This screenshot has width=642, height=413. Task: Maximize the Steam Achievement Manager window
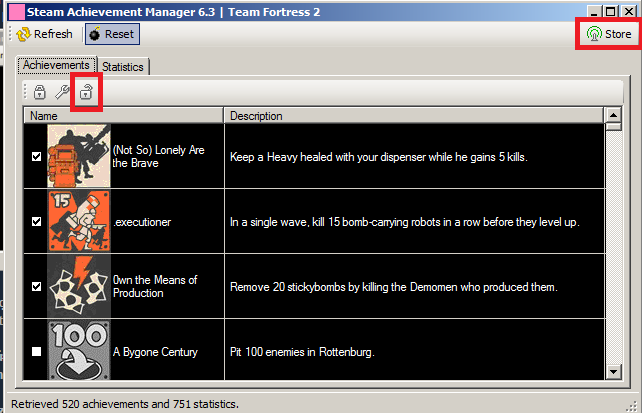610,11
